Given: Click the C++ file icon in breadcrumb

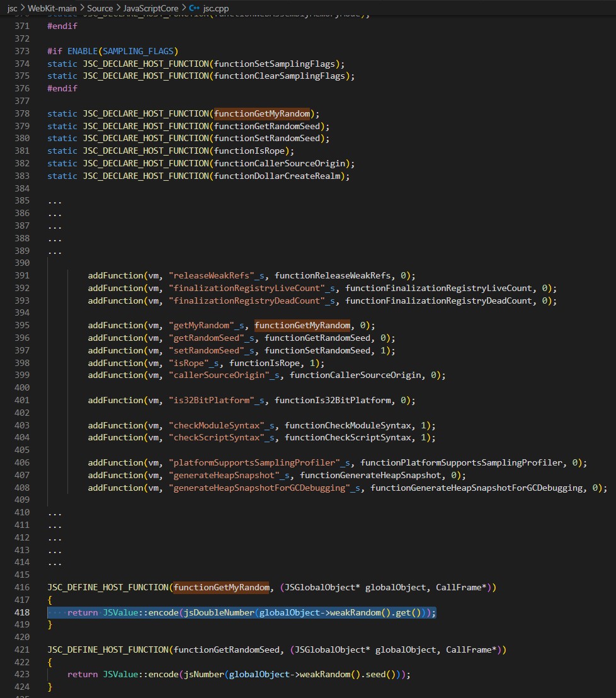Looking at the screenshot, I should pos(194,8).
